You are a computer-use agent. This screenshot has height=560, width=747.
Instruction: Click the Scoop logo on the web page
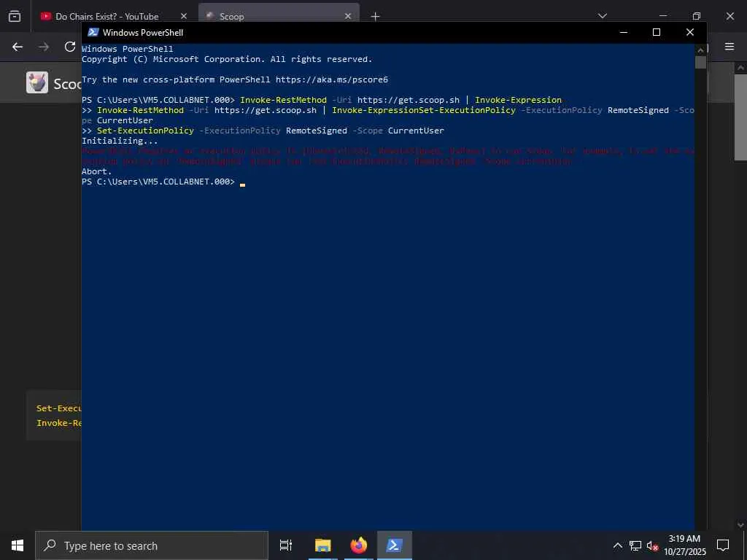(x=37, y=83)
